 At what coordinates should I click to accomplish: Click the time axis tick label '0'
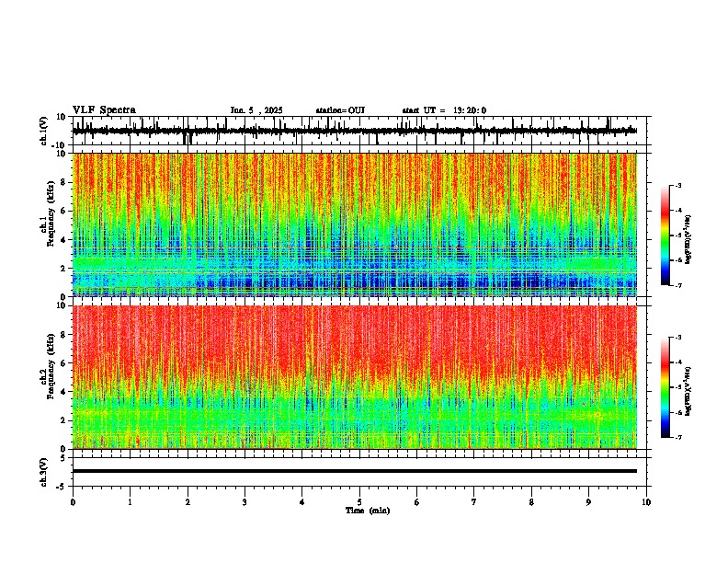point(73,502)
